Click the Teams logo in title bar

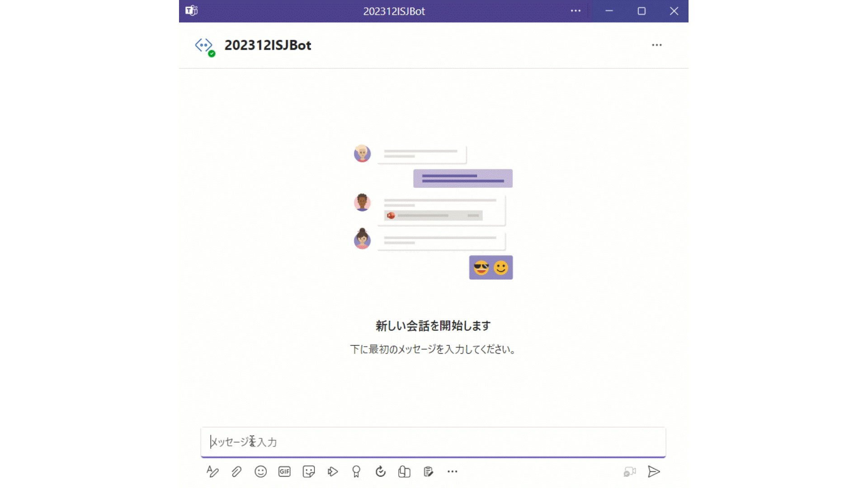[x=192, y=11]
